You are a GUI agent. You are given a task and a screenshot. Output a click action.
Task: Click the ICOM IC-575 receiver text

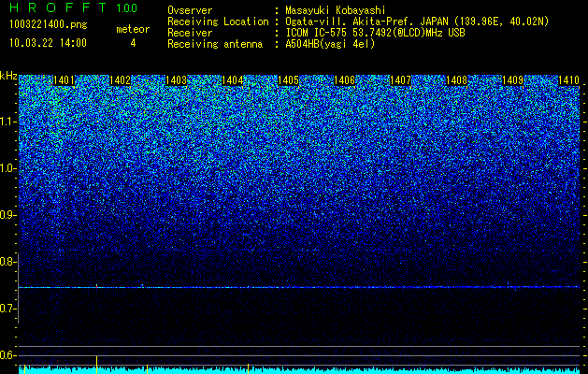[x=375, y=33]
